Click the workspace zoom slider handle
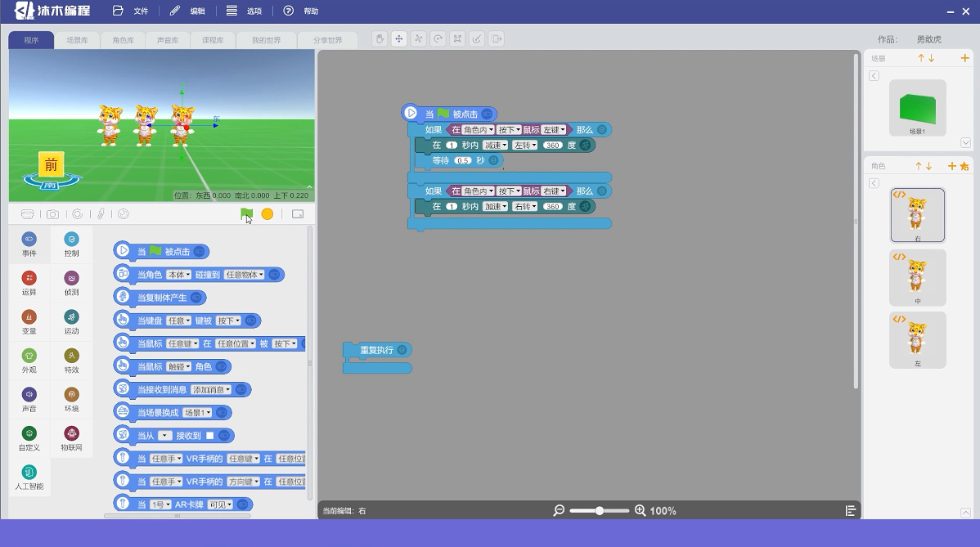This screenshot has width=980, height=547. click(x=600, y=511)
